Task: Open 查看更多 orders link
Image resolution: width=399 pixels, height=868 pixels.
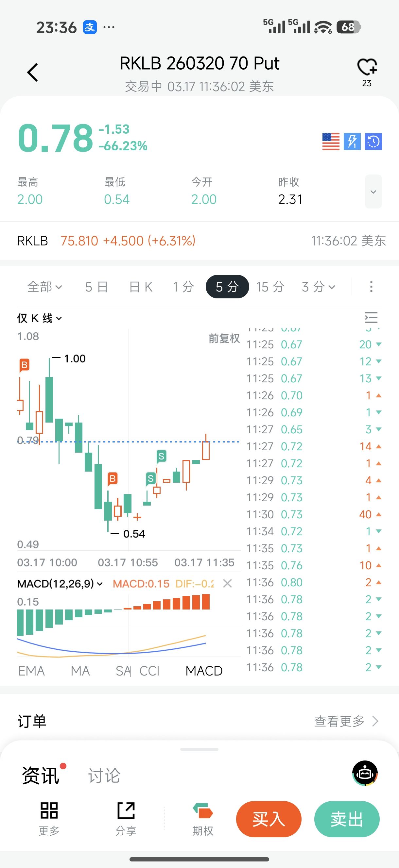Action: pyautogui.click(x=346, y=721)
